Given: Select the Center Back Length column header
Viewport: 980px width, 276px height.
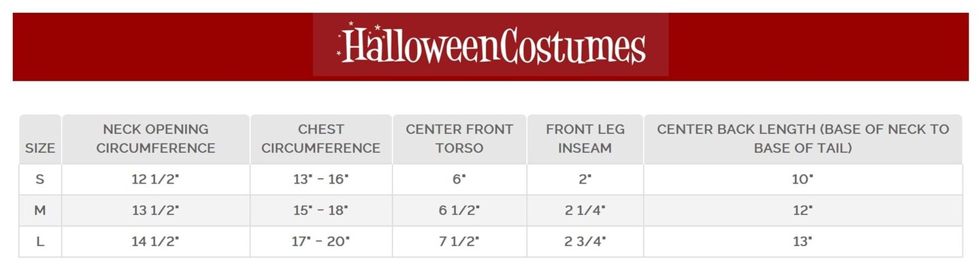Looking at the screenshot, I should [x=803, y=139].
